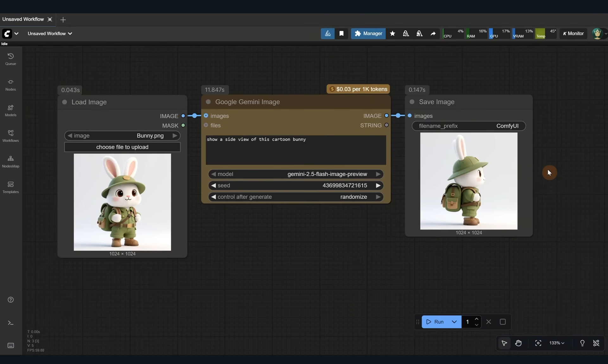Select the hand pan tool
The image size is (608, 364).
[518, 343]
